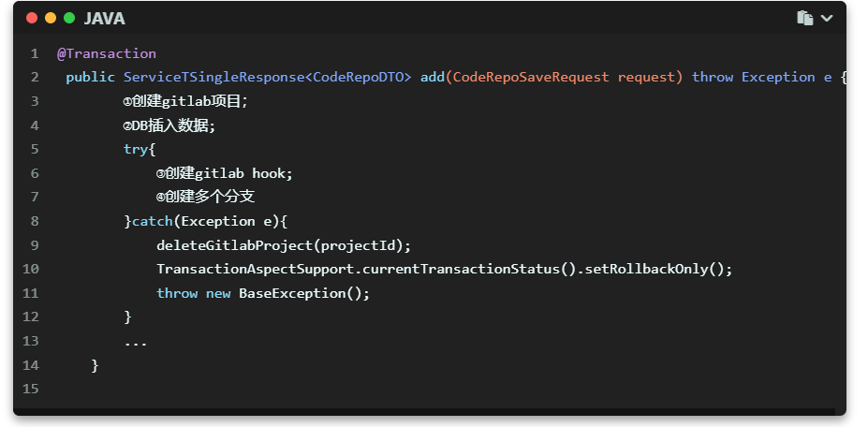Click TransactionAspectSupport class name
Viewport: 868px width, 427px height.
click(x=255, y=269)
